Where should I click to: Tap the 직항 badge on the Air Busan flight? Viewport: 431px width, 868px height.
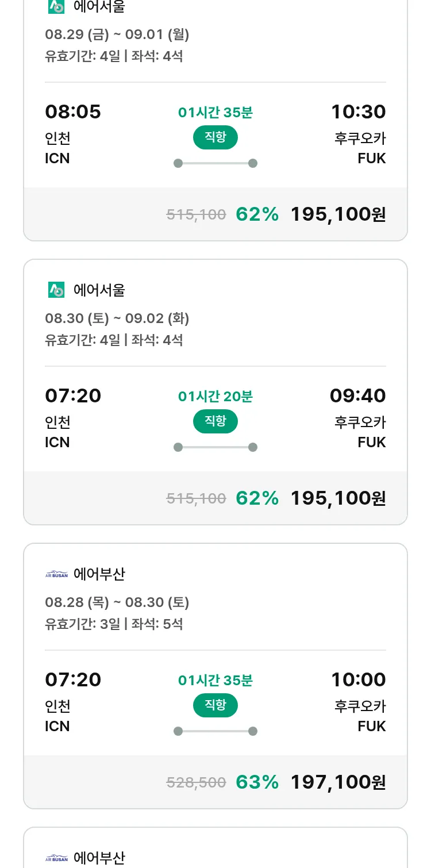click(215, 705)
